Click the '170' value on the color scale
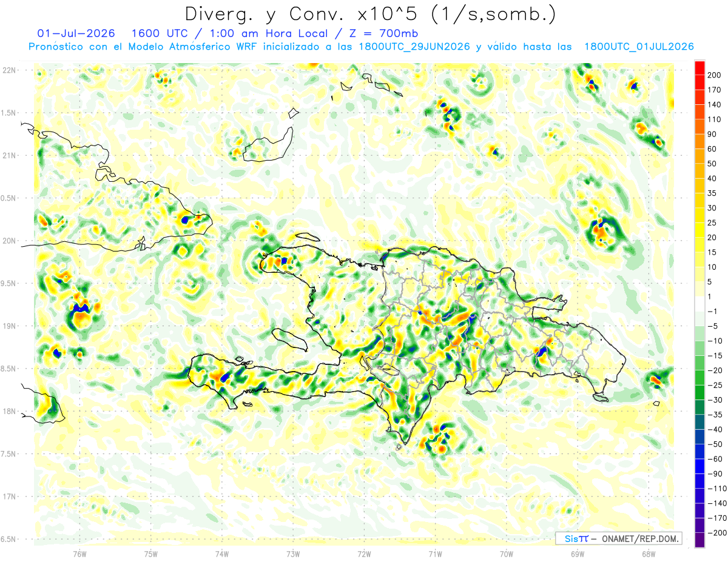The width and height of the screenshot is (728, 562). click(715, 90)
